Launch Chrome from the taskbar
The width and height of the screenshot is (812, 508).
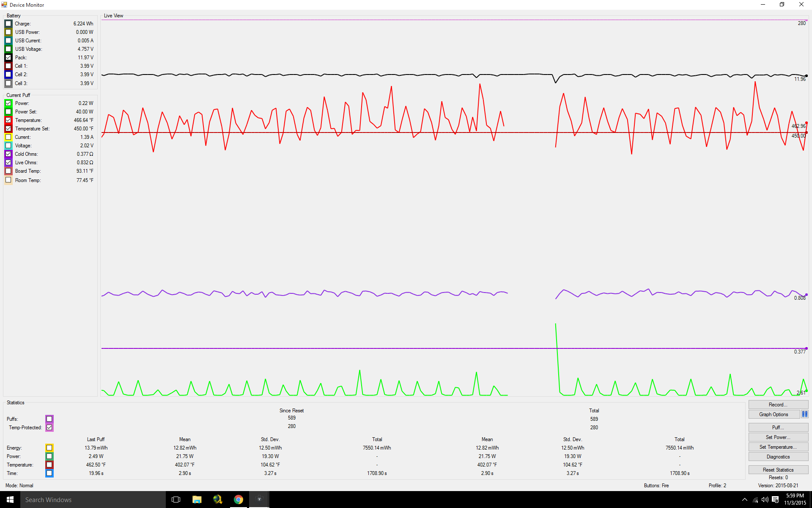tap(239, 500)
